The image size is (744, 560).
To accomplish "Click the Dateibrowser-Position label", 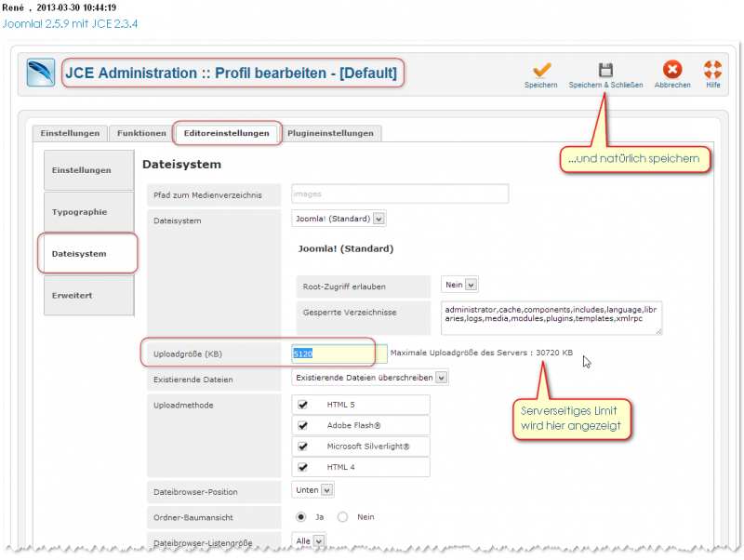I will (195, 492).
